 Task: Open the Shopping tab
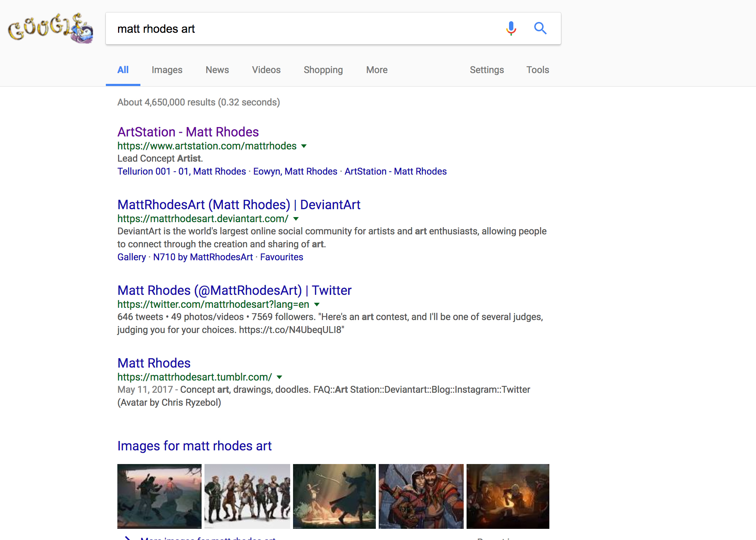pyautogui.click(x=323, y=70)
